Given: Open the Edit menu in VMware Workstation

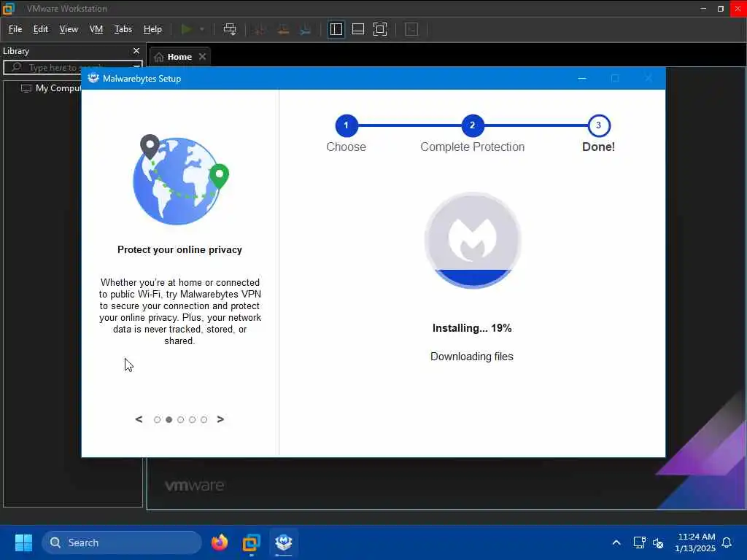Looking at the screenshot, I should click(41, 29).
